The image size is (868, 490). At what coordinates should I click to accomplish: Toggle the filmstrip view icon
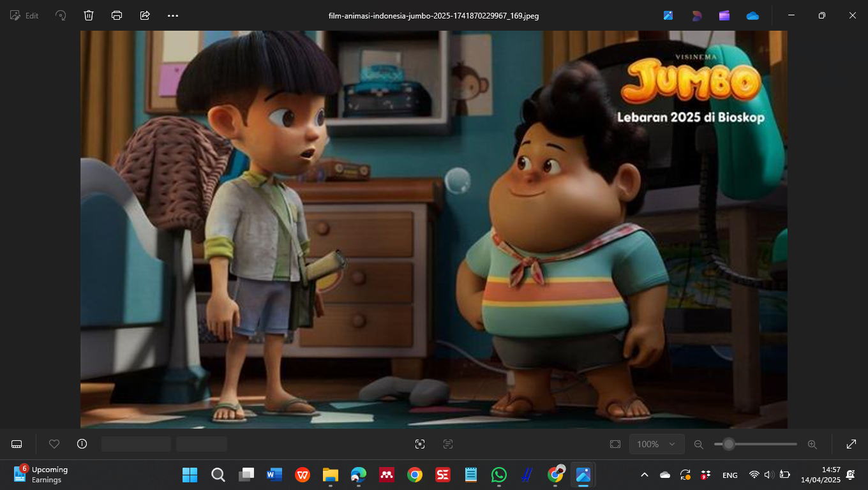coord(17,444)
